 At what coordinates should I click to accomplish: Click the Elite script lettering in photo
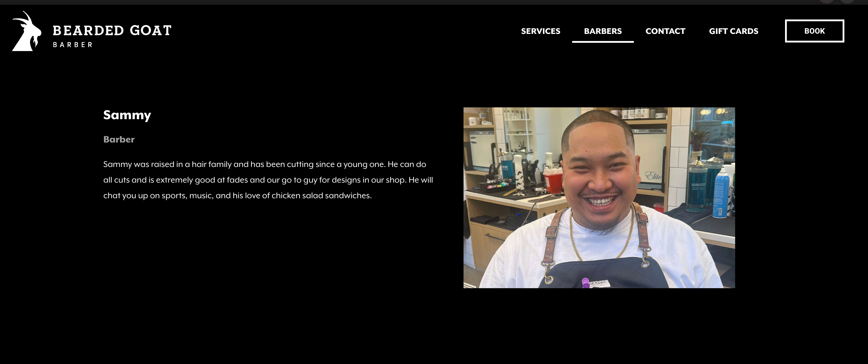(653, 176)
